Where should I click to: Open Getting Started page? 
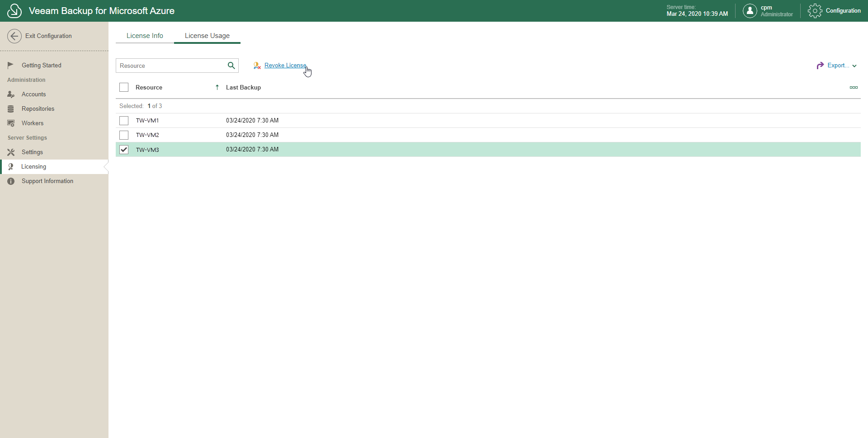tap(42, 65)
